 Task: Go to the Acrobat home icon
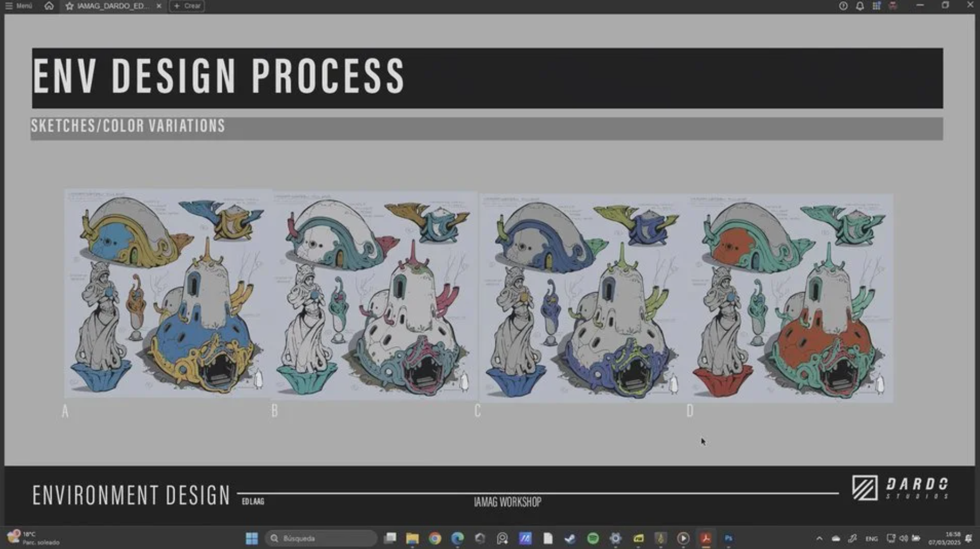pyautogui.click(x=49, y=6)
